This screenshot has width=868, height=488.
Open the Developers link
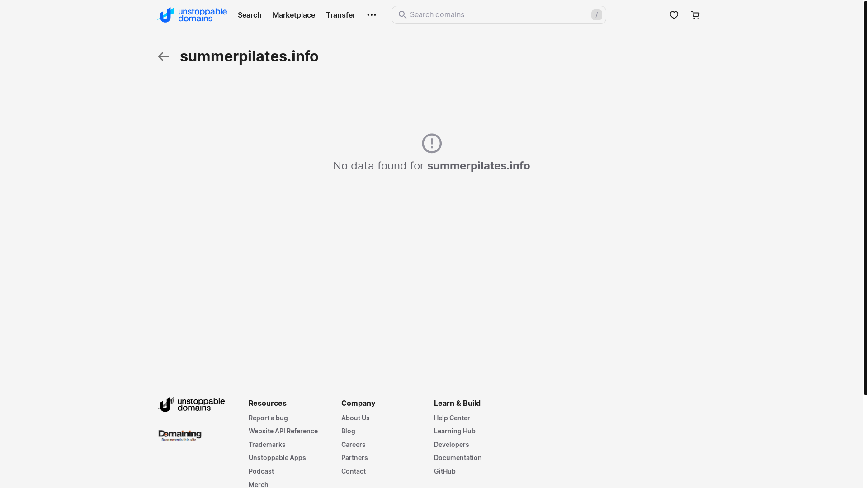click(x=452, y=445)
